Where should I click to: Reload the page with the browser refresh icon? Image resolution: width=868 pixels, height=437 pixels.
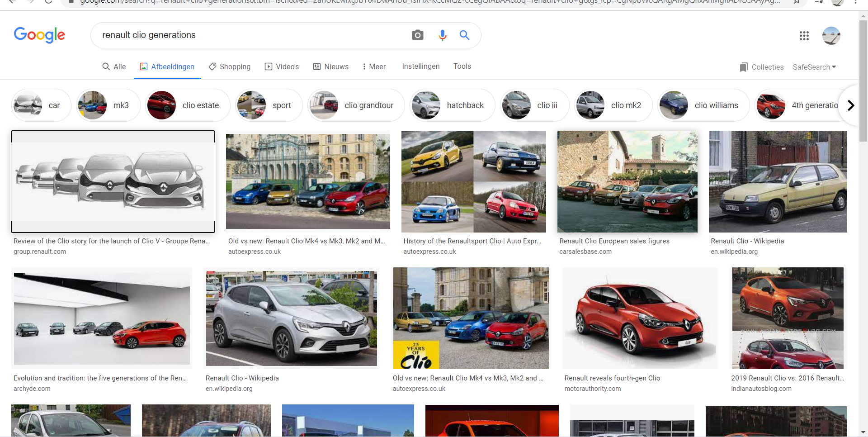click(48, 2)
